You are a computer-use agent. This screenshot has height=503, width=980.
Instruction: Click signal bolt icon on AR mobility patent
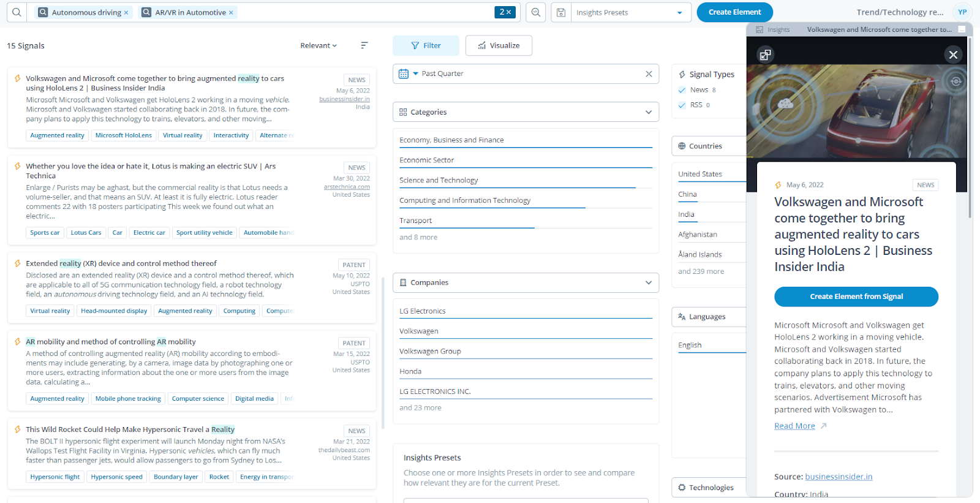tap(17, 342)
